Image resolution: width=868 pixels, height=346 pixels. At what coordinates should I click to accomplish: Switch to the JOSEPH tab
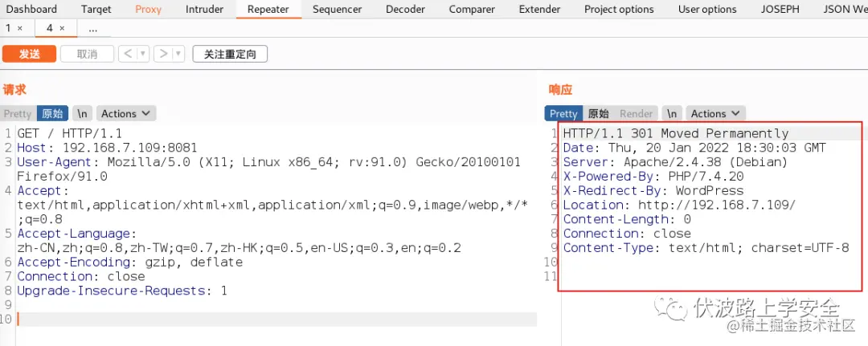(x=780, y=10)
